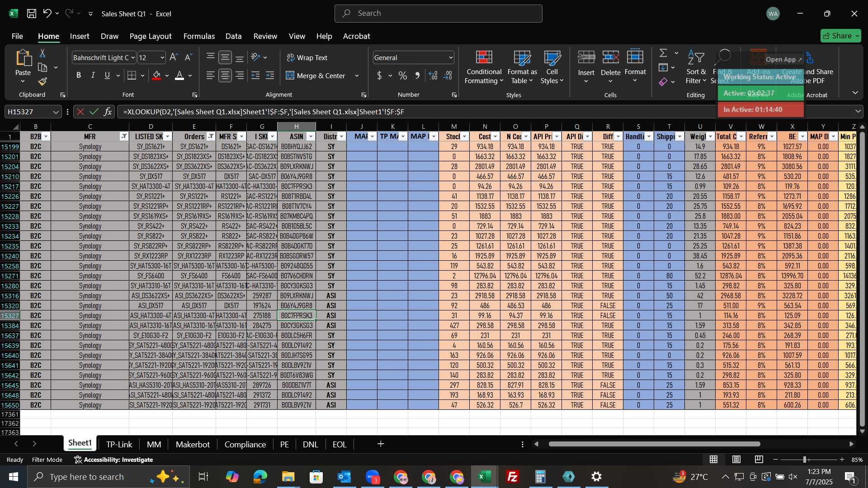The width and height of the screenshot is (868, 488).
Task: Click the zoom slider handle
Action: pyautogui.click(x=805, y=460)
